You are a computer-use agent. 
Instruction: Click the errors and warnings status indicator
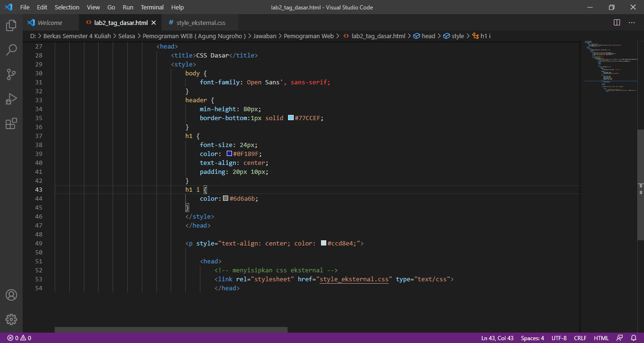point(16,338)
